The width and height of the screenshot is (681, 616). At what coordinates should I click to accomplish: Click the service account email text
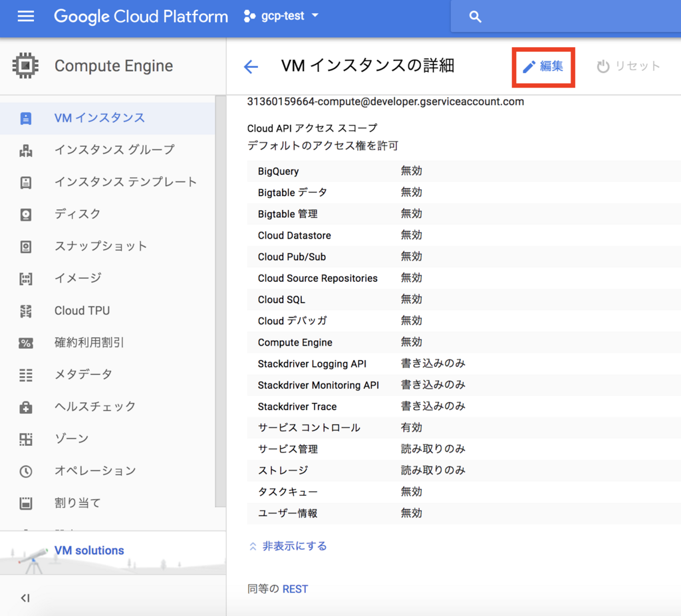[385, 102]
